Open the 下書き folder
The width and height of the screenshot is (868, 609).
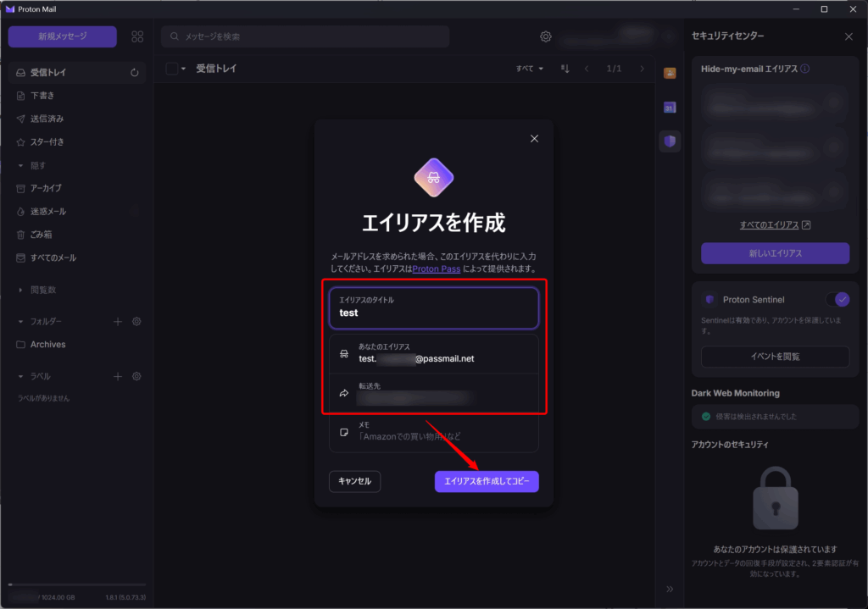tap(77, 96)
